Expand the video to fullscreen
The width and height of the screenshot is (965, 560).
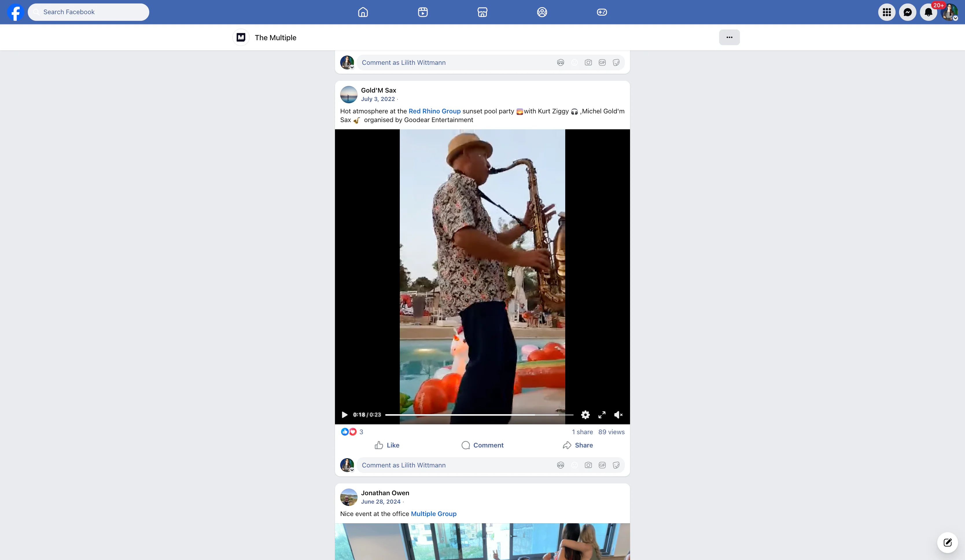click(602, 415)
